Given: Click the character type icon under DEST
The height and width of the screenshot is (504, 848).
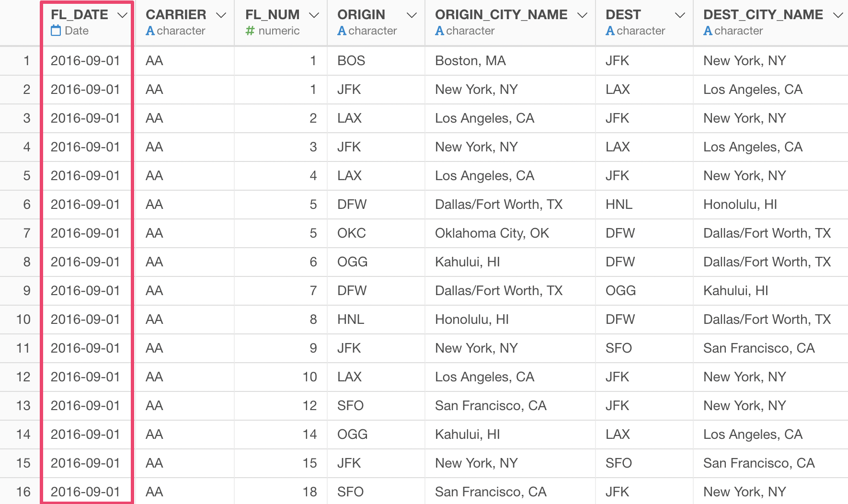Looking at the screenshot, I should [x=610, y=31].
